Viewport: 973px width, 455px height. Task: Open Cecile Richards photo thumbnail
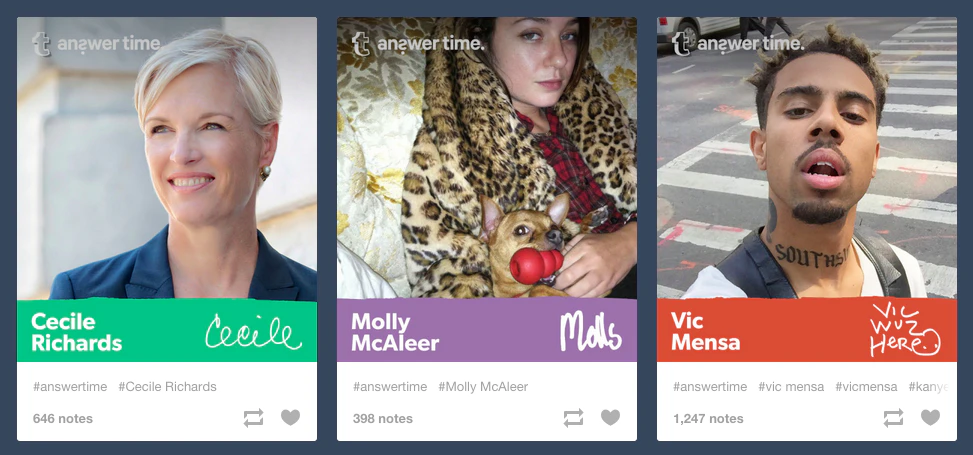pos(167,158)
